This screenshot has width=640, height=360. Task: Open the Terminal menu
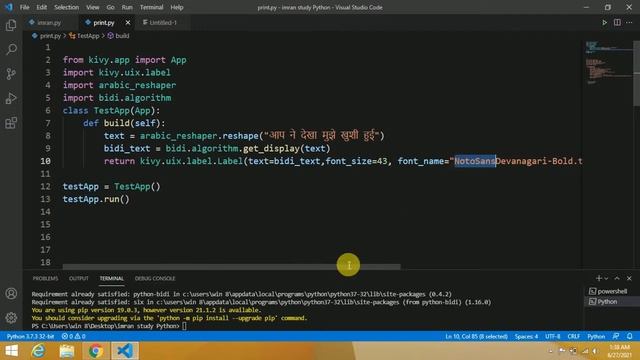[x=151, y=7]
